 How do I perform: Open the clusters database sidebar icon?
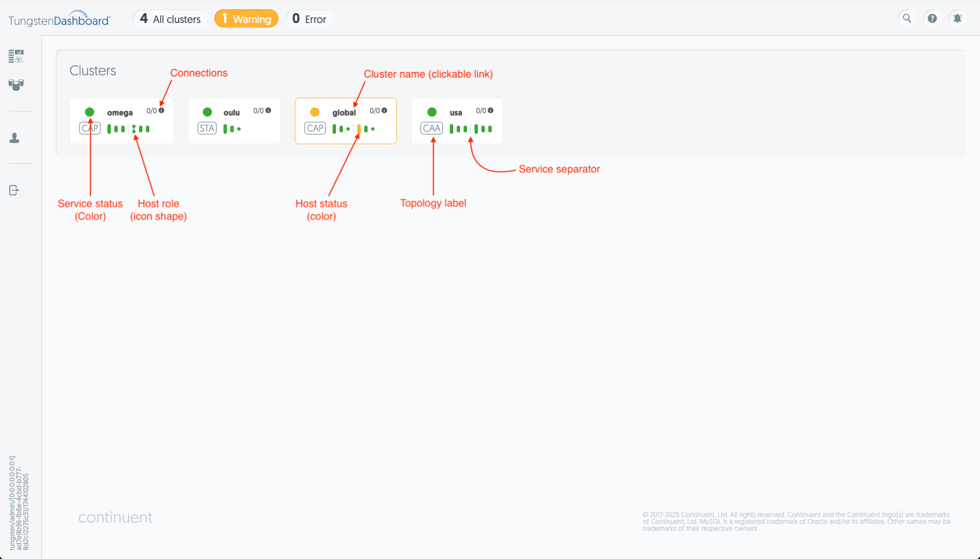pyautogui.click(x=16, y=85)
